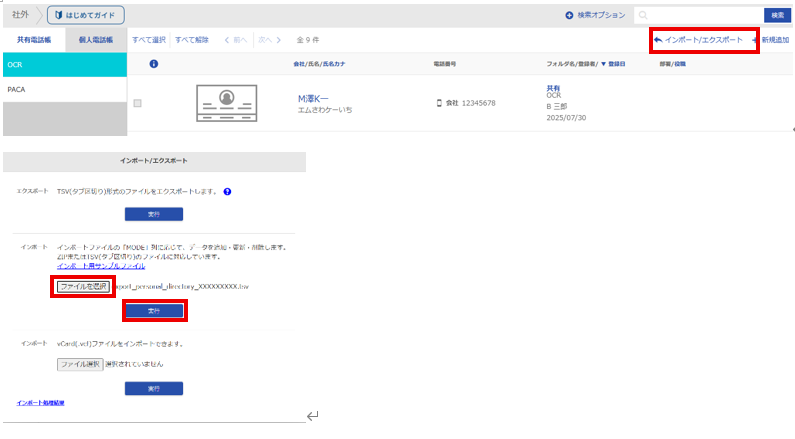Switch to 共有電話帳 tab
795x439 pixels.
tap(34, 40)
